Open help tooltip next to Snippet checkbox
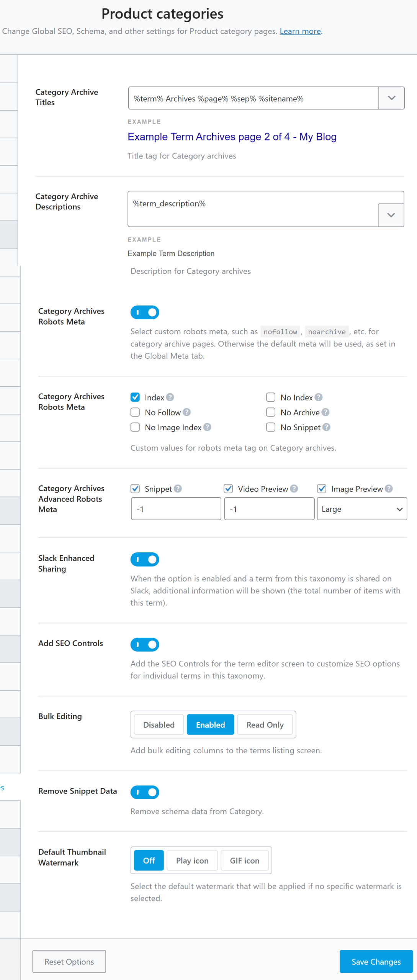417x980 pixels. [178, 489]
